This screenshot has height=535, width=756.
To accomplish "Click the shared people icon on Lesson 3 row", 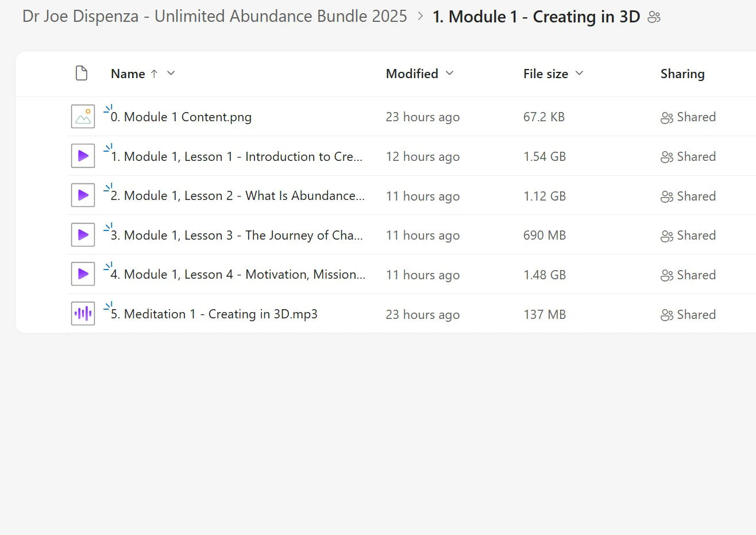I will pos(667,236).
